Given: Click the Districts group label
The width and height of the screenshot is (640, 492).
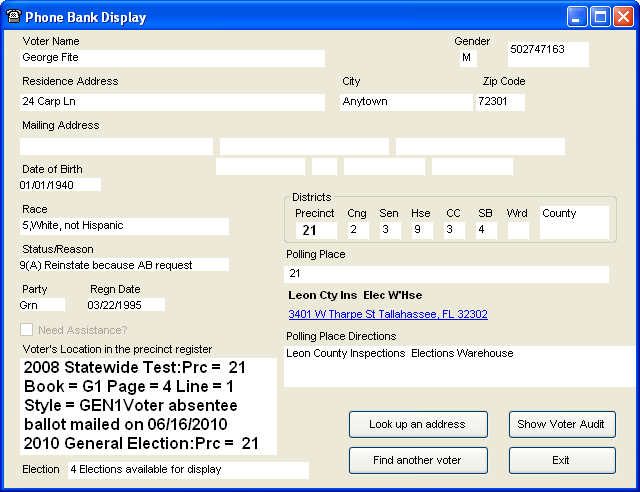Looking at the screenshot, I should tap(311, 197).
